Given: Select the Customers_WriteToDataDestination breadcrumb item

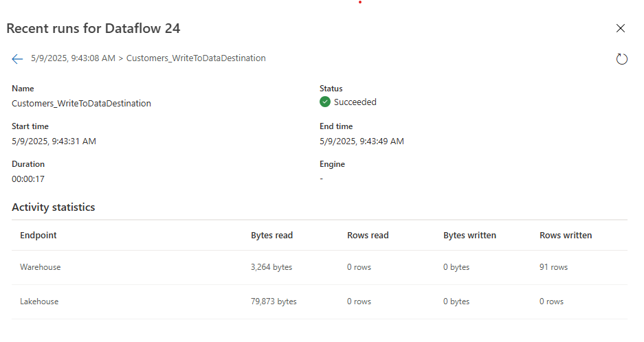Looking at the screenshot, I should [x=196, y=58].
